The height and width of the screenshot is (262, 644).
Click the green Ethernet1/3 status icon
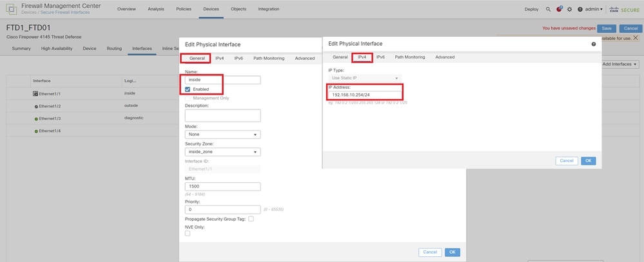(x=36, y=118)
